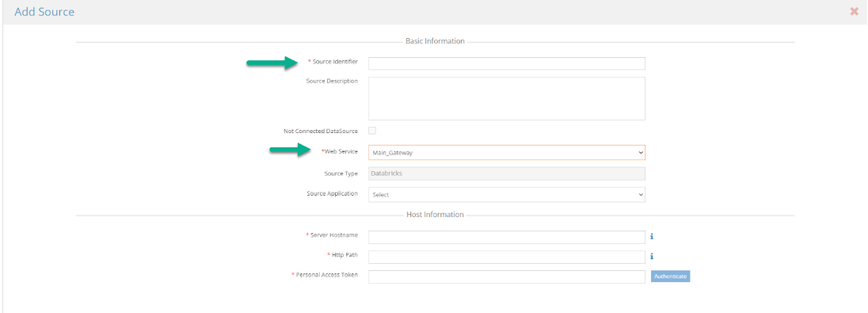Image resolution: width=868 pixels, height=313 pixels.
Task: Click inside the Source Description text area
Action: click(507, 98)
